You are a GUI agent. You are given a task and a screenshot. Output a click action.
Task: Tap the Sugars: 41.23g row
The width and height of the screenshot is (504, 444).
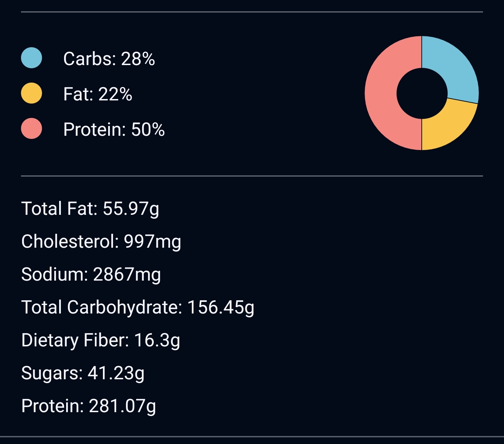83,373
